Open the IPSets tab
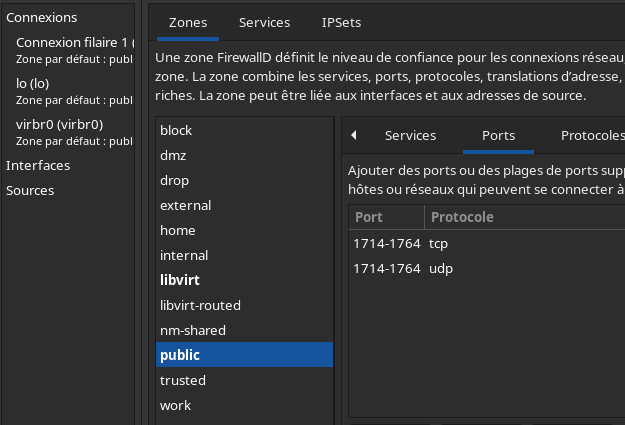 (342, 22)
